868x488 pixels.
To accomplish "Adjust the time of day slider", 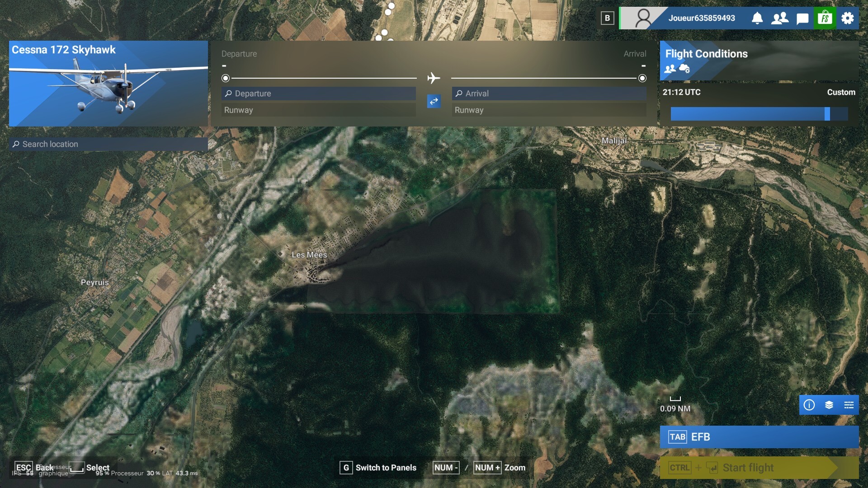I will pos(827,114).
